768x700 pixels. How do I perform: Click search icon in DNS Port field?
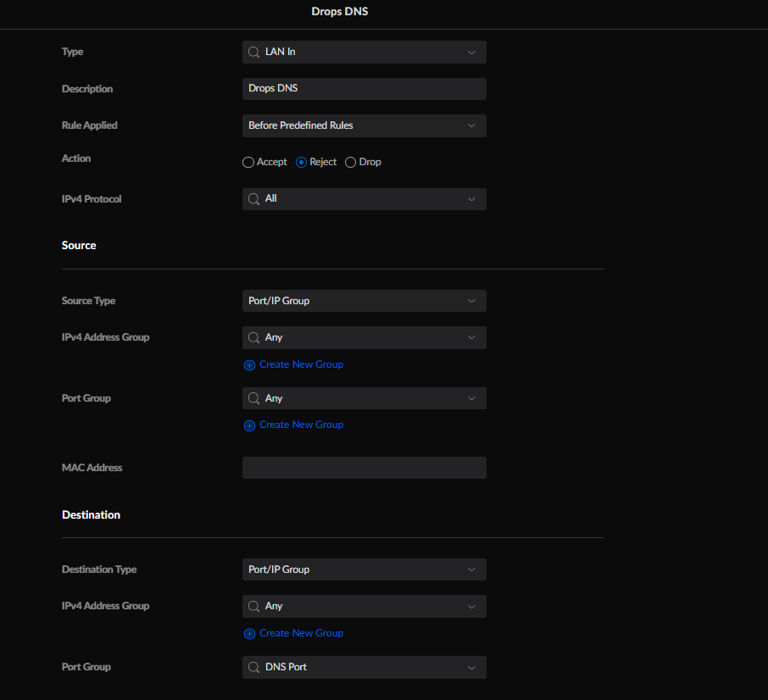[253, 667]
